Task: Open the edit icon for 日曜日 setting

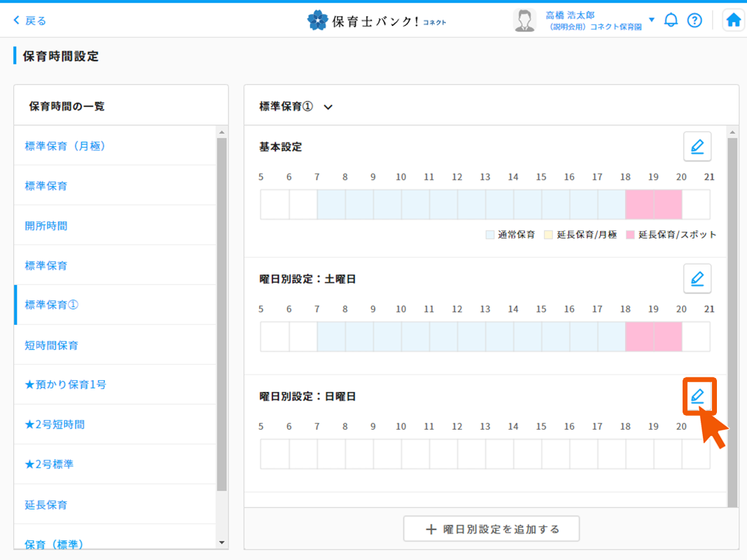Action: (x=697, y=397)
